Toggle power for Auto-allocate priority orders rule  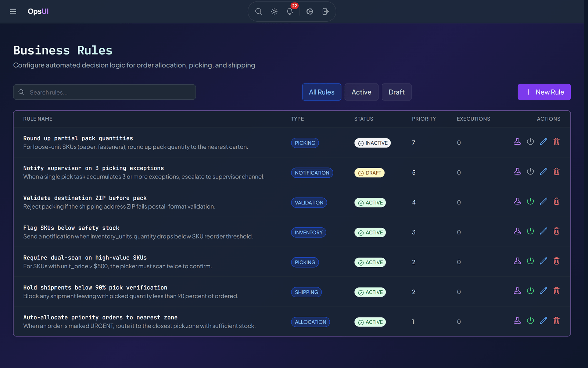(x=530, y=321)
